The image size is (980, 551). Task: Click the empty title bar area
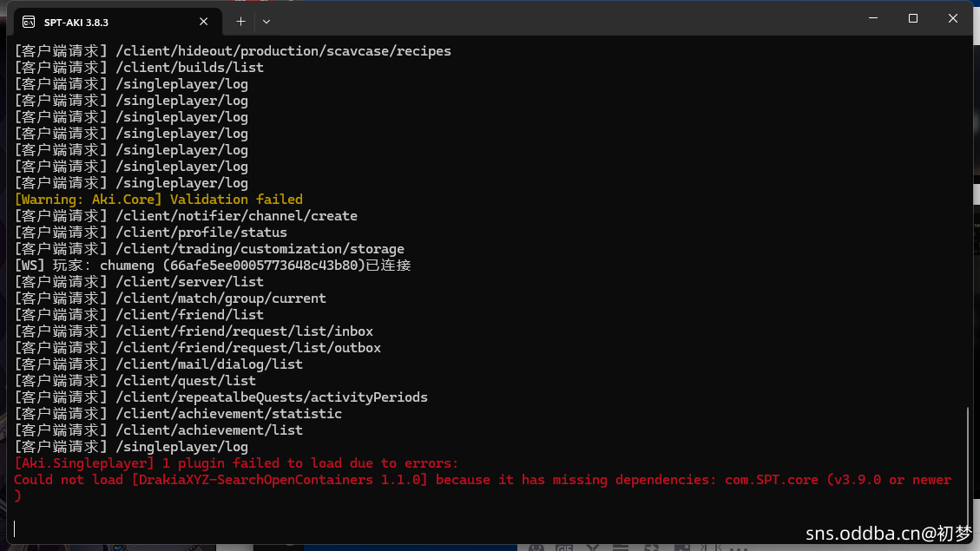[x=564, y=18]
